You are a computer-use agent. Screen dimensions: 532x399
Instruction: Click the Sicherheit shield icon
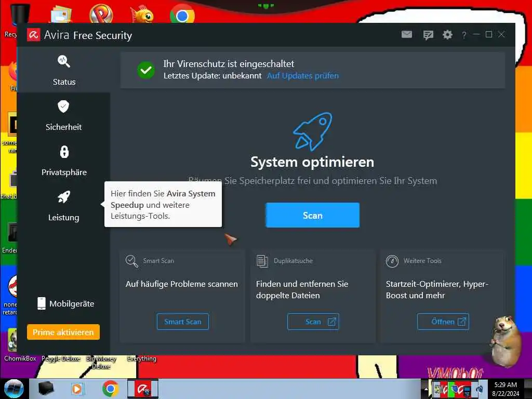tap(63, 107)
